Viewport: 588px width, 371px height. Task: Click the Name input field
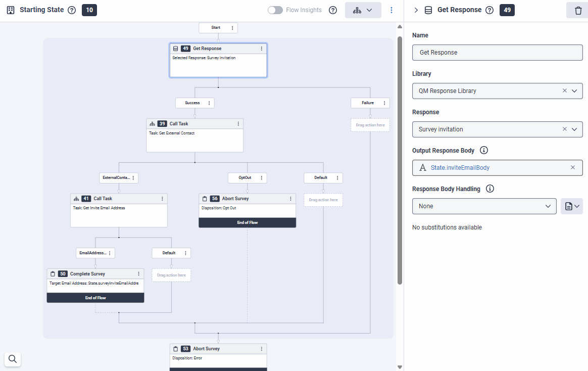pos(497,53)
